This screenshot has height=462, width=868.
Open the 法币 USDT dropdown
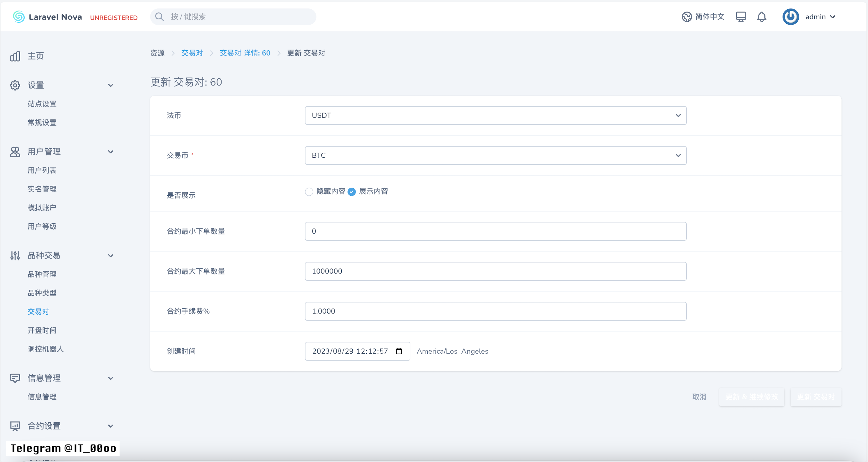(x=495, y=115)
